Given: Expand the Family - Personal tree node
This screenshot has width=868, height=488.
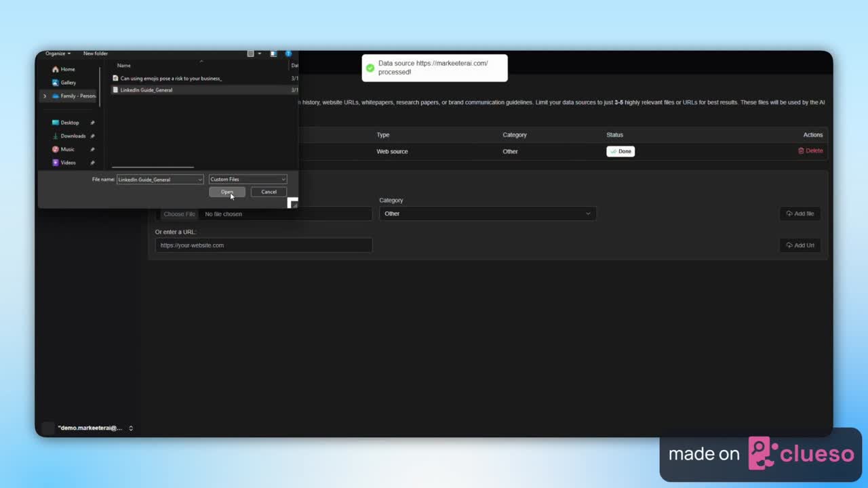Looking at the screenshot, I should tap(45, 96).
